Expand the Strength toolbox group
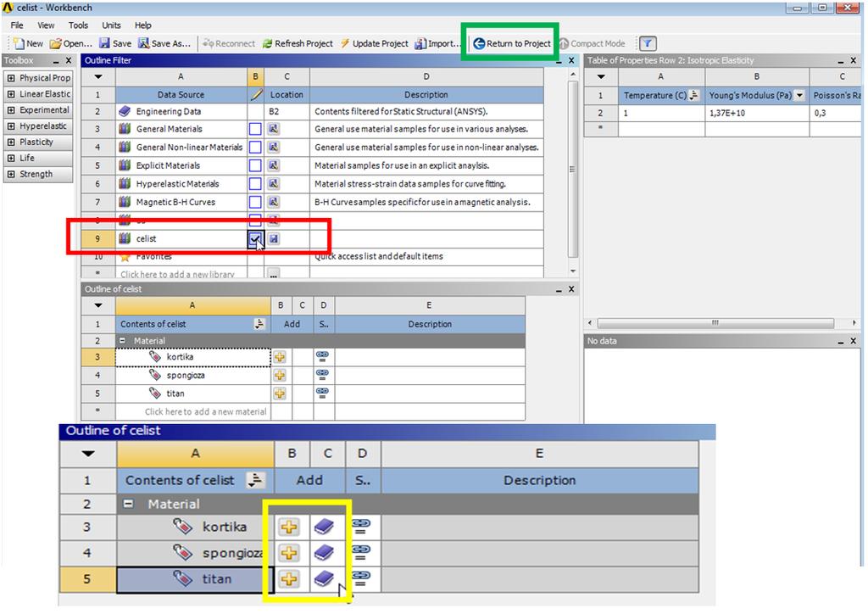 click(x=10, y=175)
